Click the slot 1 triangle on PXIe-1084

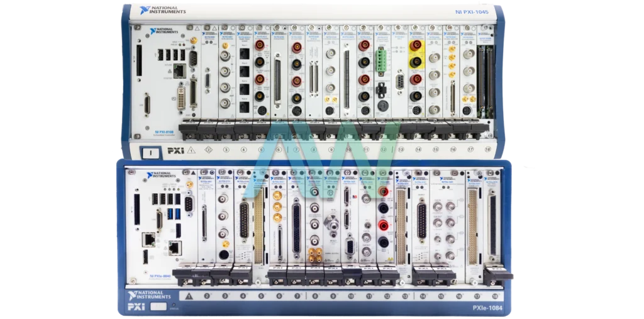[x=189, y=296]
